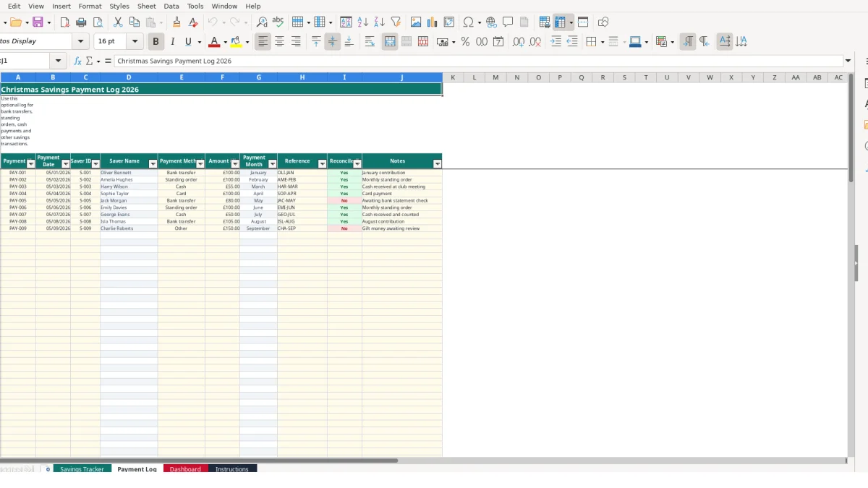Image resolution: width=868 pixels, height=488 pixels.
Task: Click Increase Indent icon
Action: 556,42
